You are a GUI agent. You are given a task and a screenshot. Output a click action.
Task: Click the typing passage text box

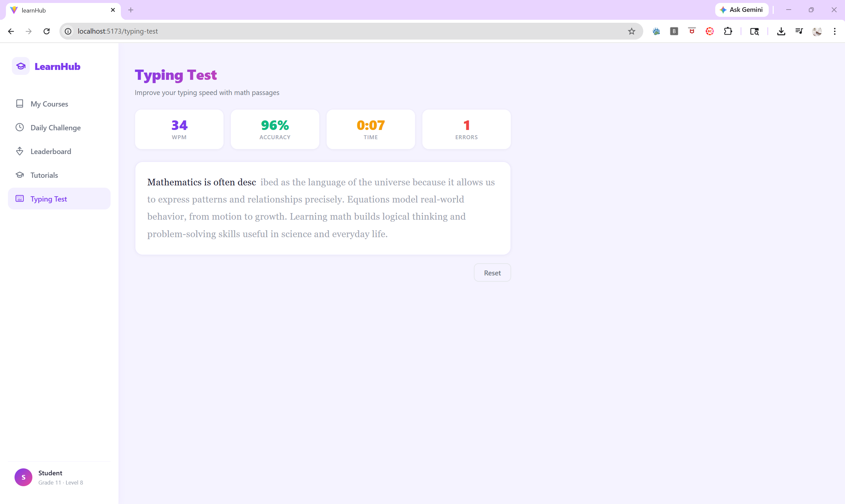323,208
